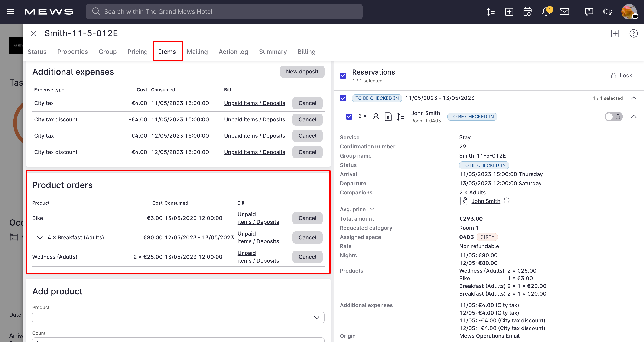This screenshot has height=342, width=644.
Task: Collapse the 11/05/2023 - 13/05/2023 reservation group
Action: point(634,98)
